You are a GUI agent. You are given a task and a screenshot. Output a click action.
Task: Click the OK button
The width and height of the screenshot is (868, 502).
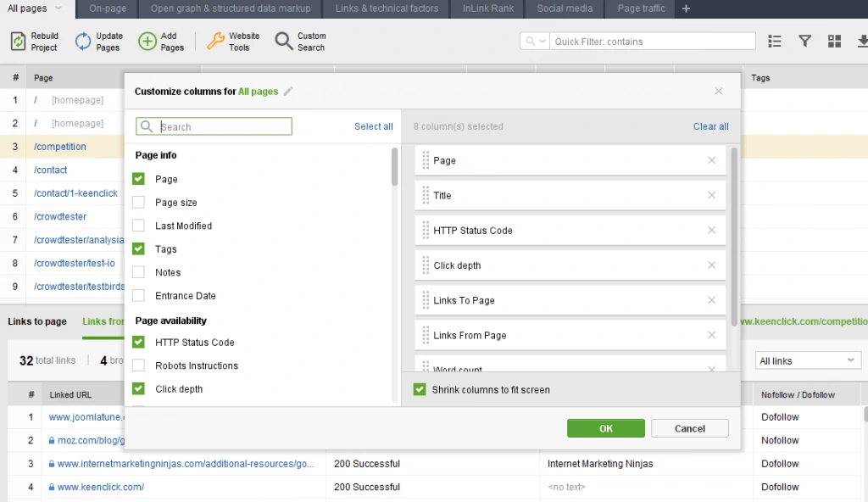605,428
